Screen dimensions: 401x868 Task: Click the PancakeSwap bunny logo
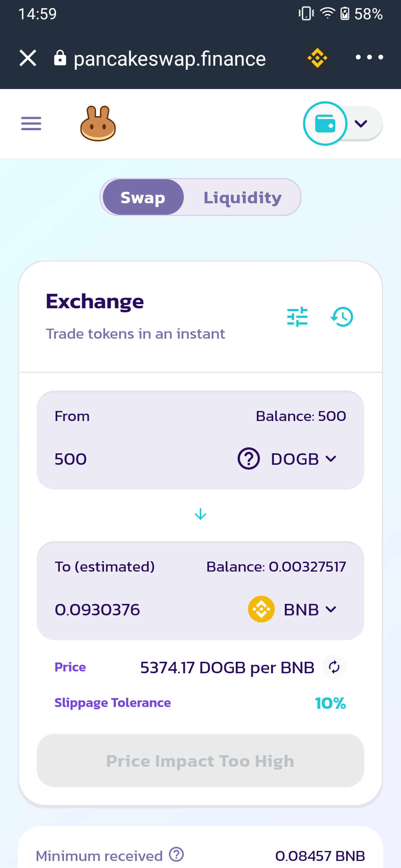tap(98, 124)
